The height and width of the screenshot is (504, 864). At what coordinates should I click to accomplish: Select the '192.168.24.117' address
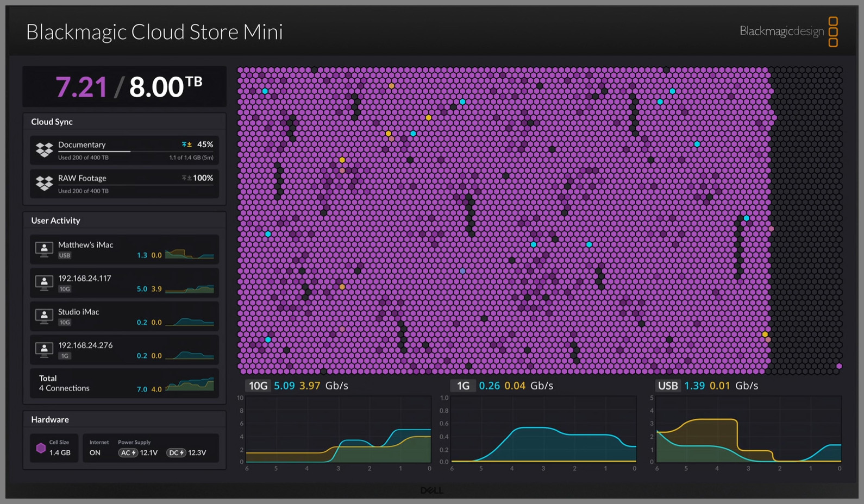click(85, 278)
